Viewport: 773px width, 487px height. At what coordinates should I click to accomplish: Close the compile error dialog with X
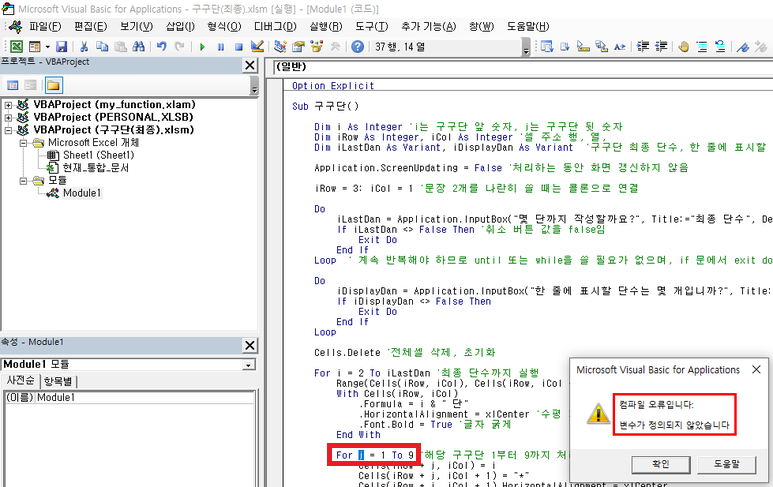coord(756,369)
